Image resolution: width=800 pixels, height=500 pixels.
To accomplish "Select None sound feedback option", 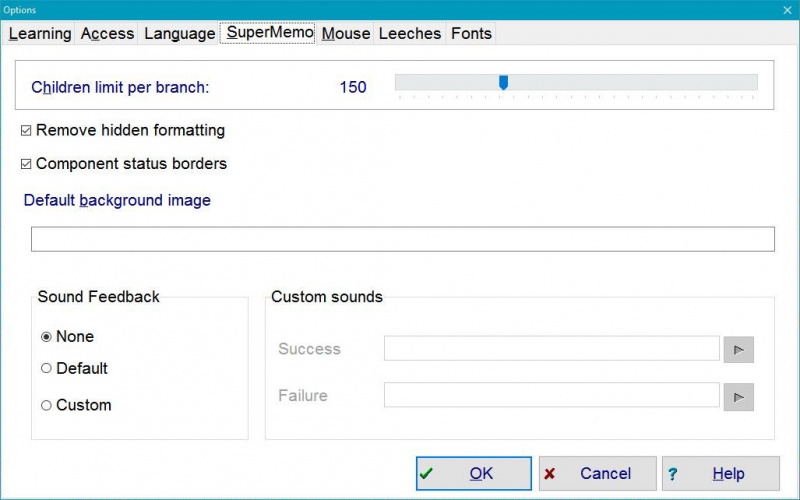I will click(x=46, y=337).
